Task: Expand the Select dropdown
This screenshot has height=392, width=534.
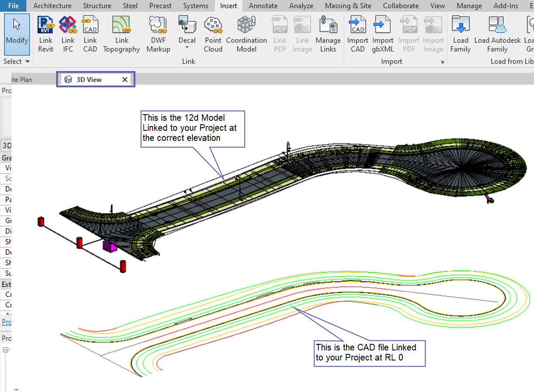Action: [x=17, y=61]
